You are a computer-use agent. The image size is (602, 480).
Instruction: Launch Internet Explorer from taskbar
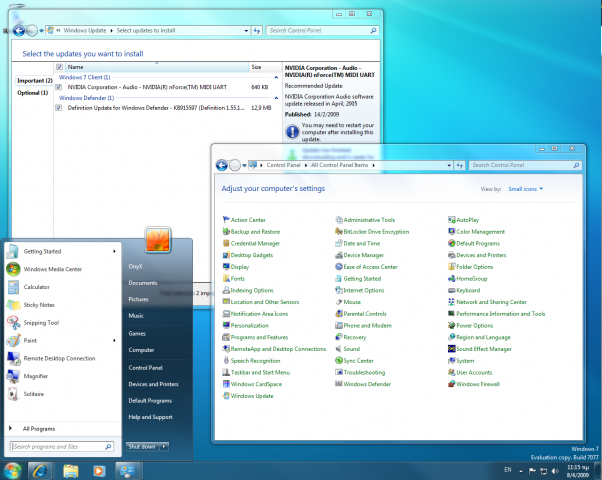click(40, 471)
